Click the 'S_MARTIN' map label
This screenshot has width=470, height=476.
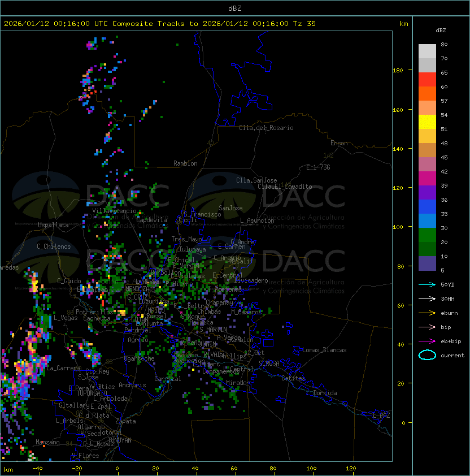pos(213,330)
